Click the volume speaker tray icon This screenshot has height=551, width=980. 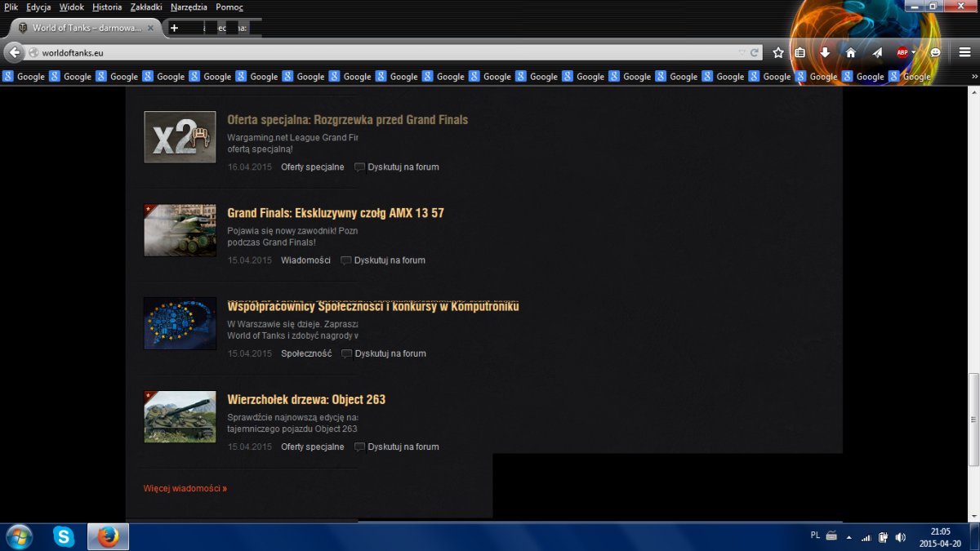tap(900, 537)
